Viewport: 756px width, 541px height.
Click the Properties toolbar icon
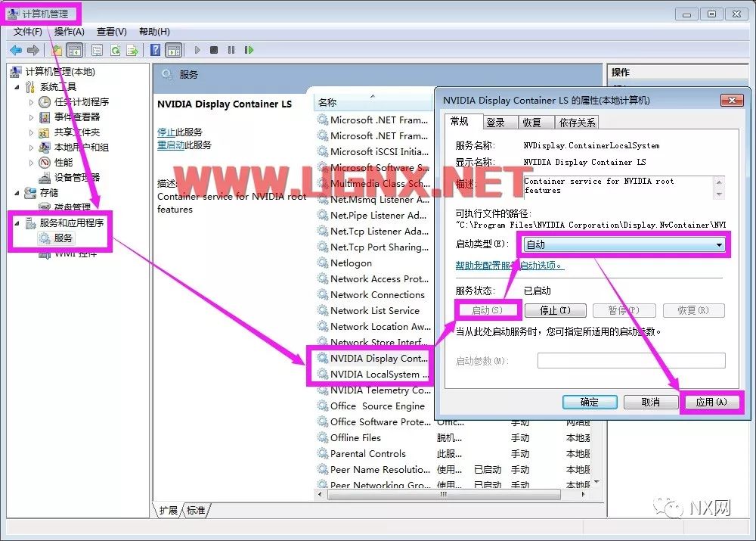(97, 50)
